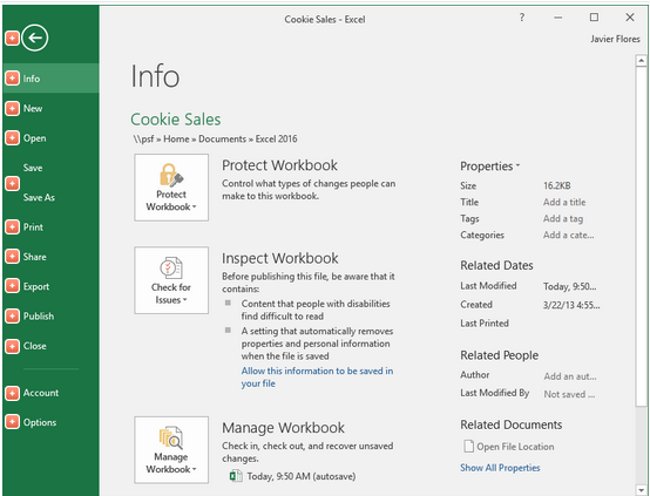Open the Manage Workbook dropdown button
This screenshot has width=650, height=496.
(x=171, y=450)
